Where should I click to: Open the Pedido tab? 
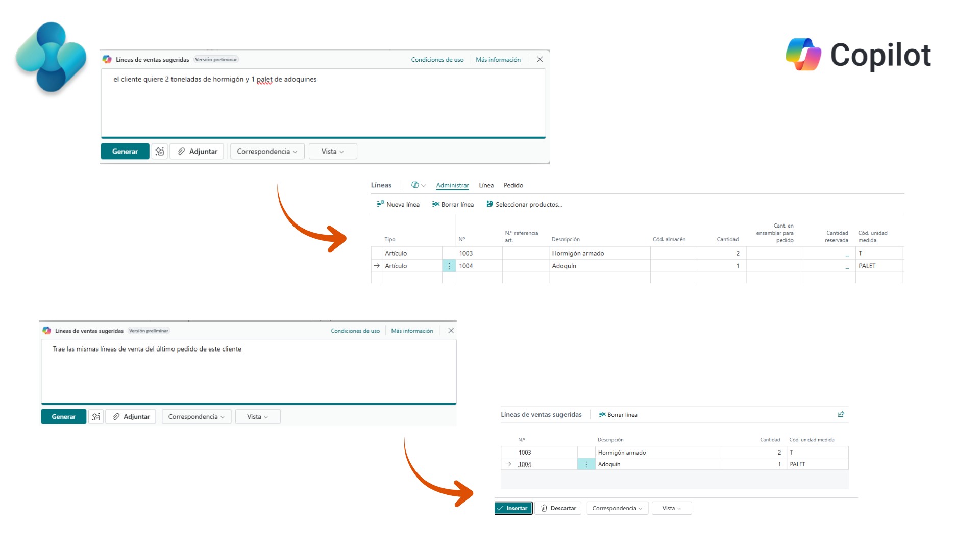513,185
